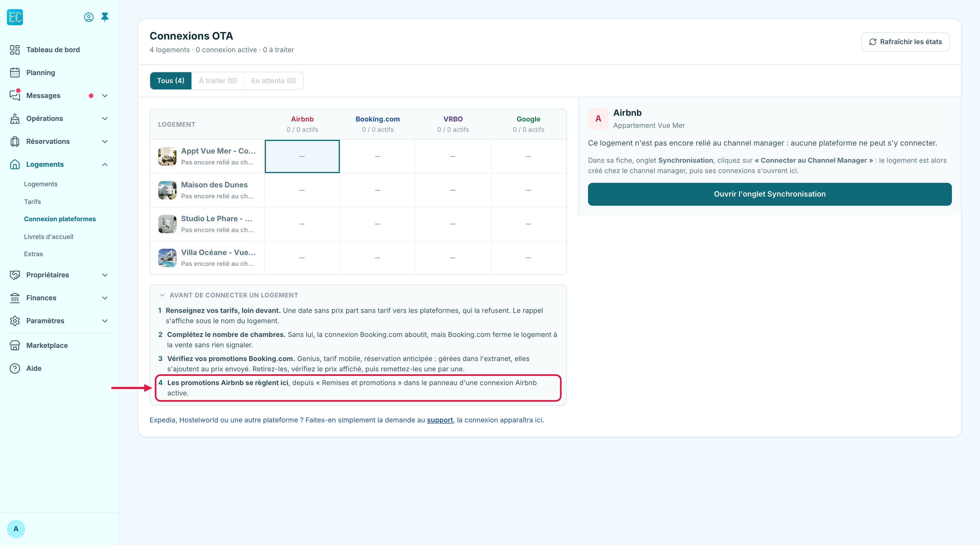Click the Opérations icon
The image size is (980, 545).
coord(15,119)
